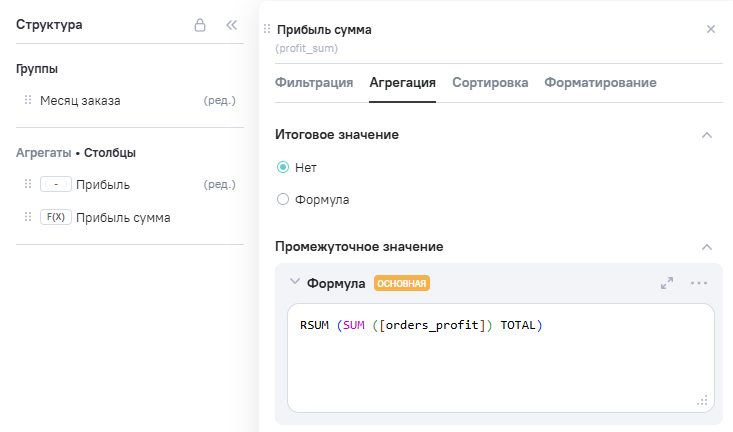This screenshot has width=733, height=432.
Task: Select the Прибыль сумма column item
Action: click(123, 218)
